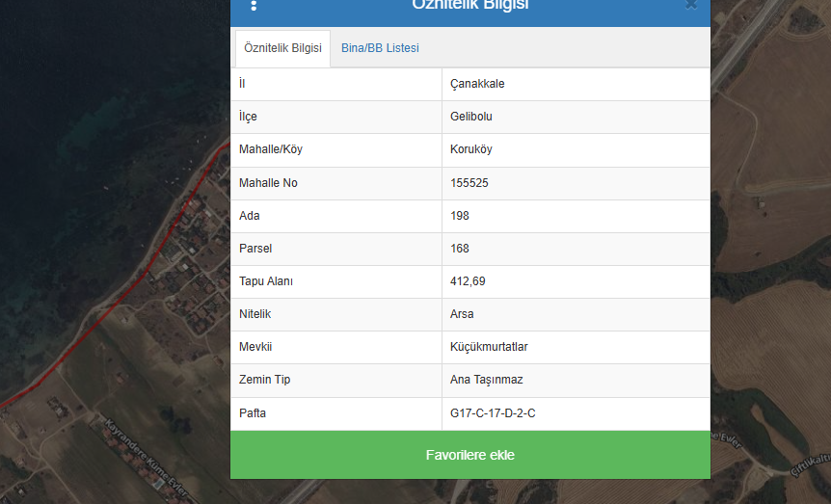Select the Öznitelik Bilgisi tab
The image size is (831, 504).
(x=282, y=48)
